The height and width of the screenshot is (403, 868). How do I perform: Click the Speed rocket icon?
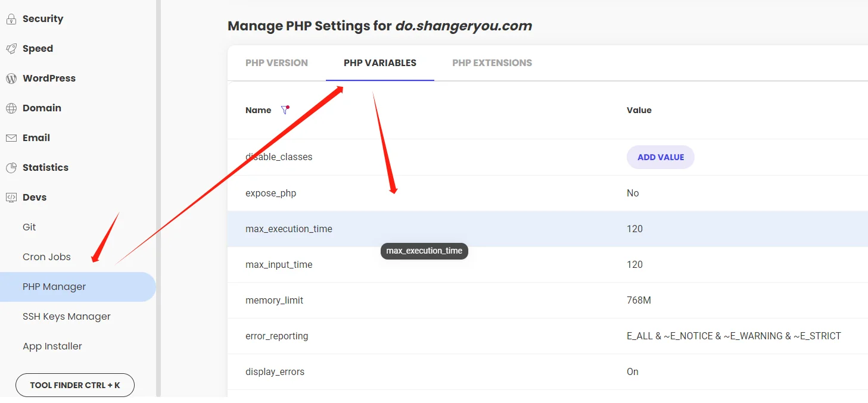pos(11,49)
